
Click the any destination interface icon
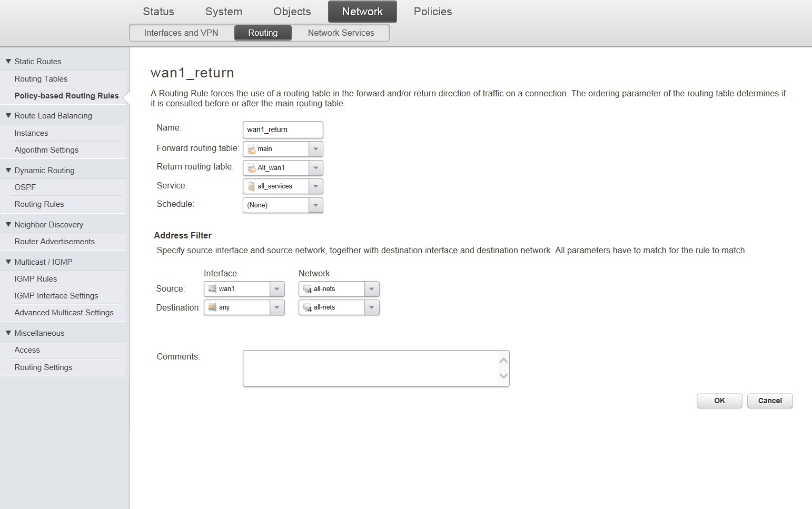pyautogui.click(x=213, y=307)
